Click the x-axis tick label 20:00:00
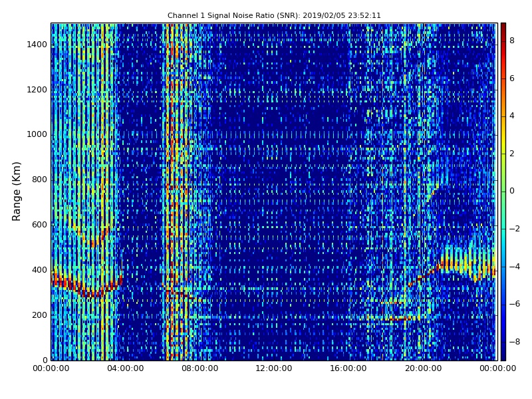The height and width of the screenshot is (399, 532). click(423, 368)
